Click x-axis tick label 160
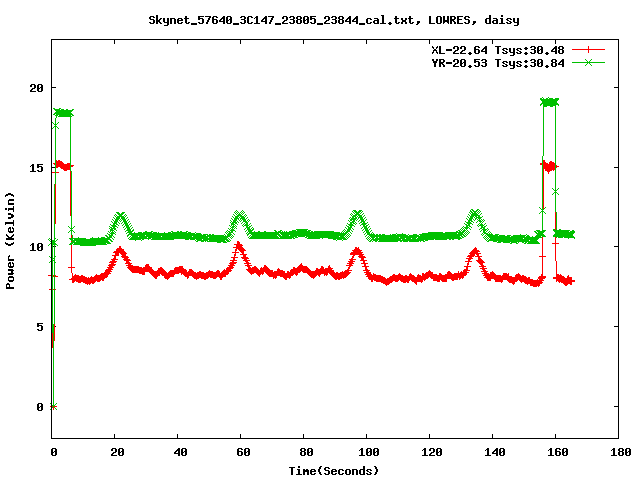 [x=558, y=452]
